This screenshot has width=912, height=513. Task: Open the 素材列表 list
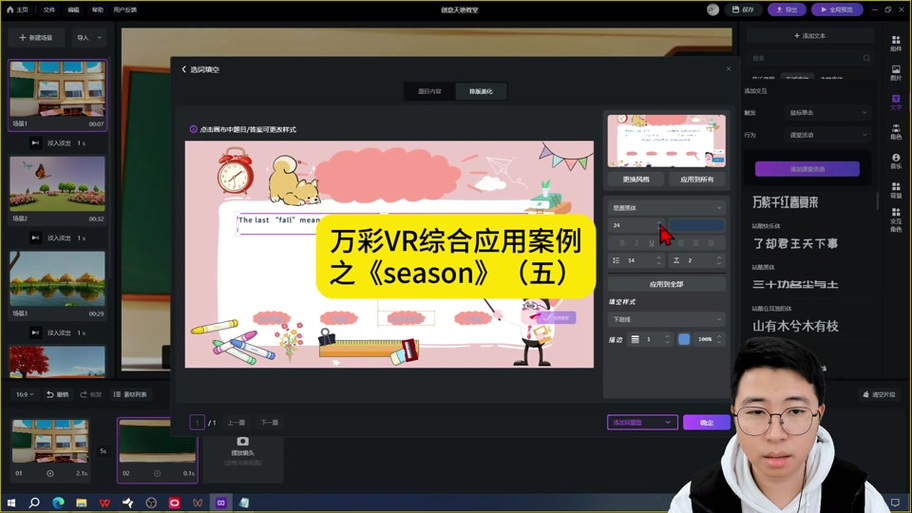[130, 394]
